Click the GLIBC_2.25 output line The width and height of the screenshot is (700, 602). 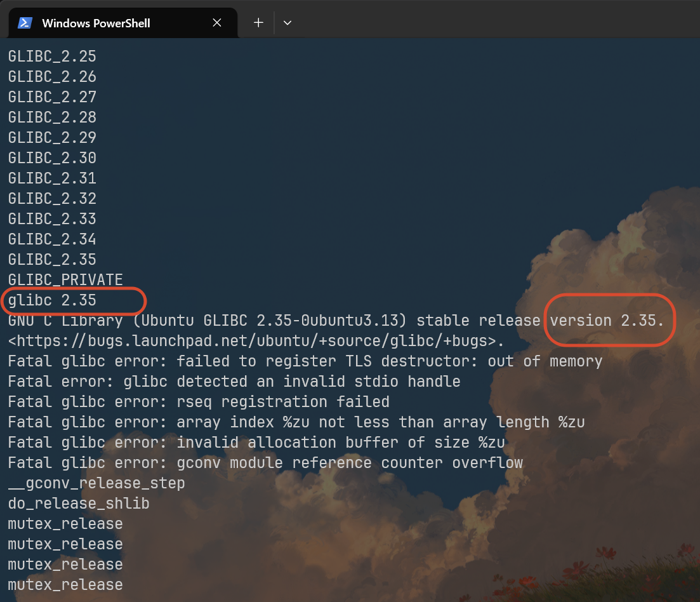pyautogui.click(x=52, y=57)
